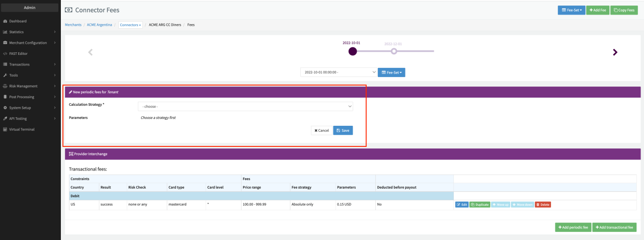Expand the Merchant Configuration menu
The image size is (644, 240).
click(30, 43)
